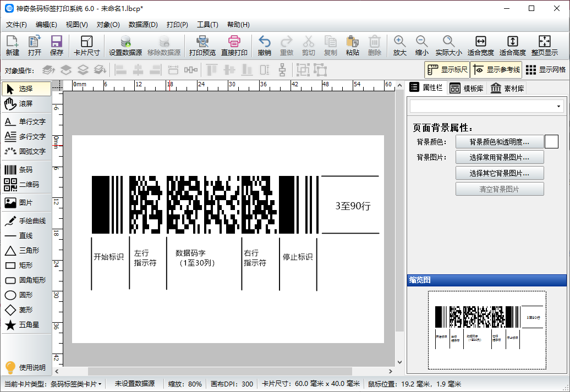The height and width of the screenshot is (392, 570).
Task: Click the white background color swatch
Action: (x=551, y=142)
